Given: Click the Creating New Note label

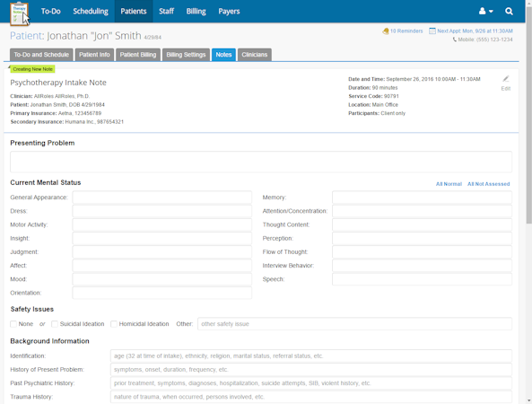Looking at the screenshot, I should coord(33,69).
